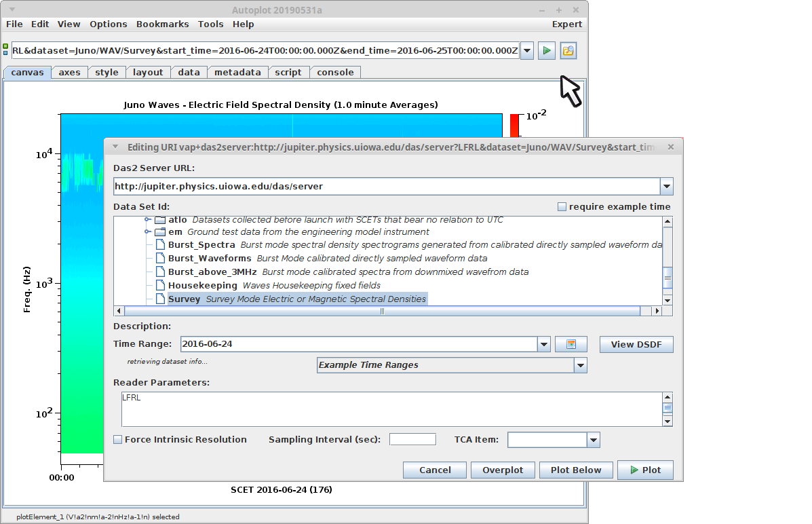Click the Plot button
This screenshot has width=812, height=524.
tap(645, 470)
